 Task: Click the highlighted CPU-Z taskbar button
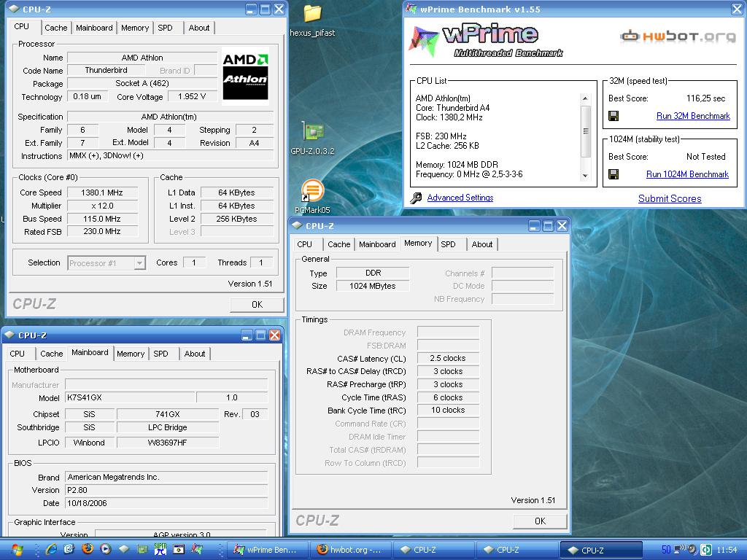click(x=601, y=550)
